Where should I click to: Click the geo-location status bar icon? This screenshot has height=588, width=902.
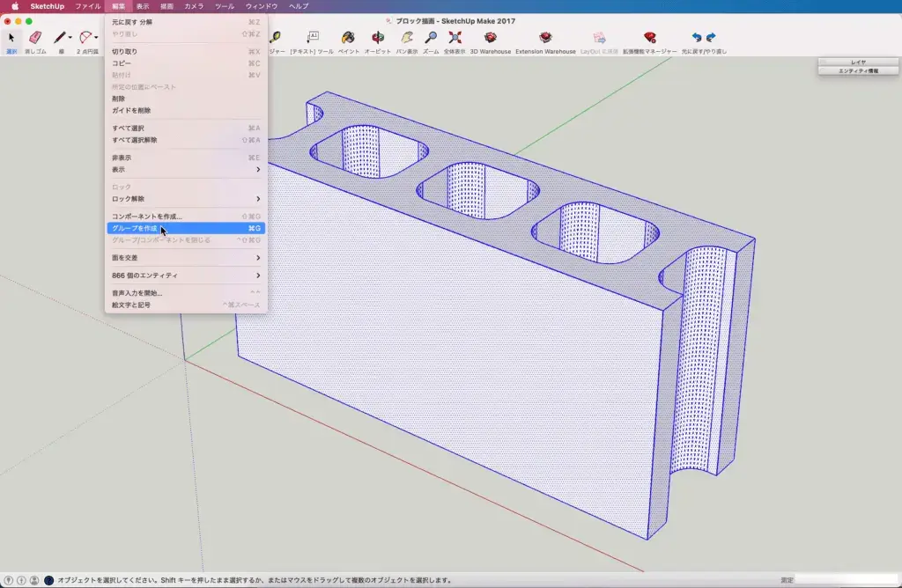(9, 581)
